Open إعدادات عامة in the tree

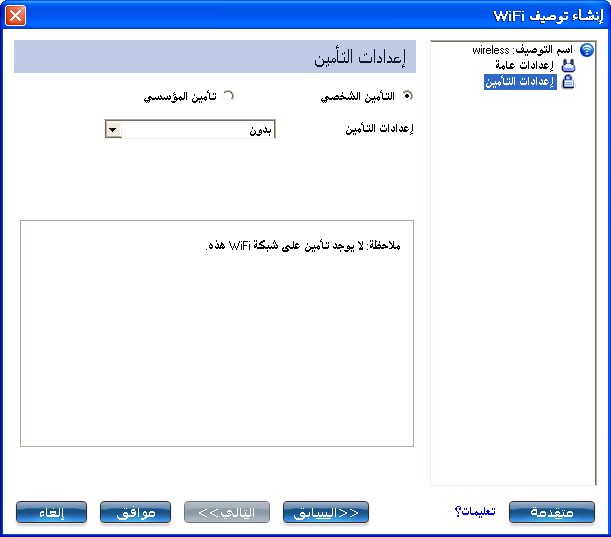coord(524,65)
